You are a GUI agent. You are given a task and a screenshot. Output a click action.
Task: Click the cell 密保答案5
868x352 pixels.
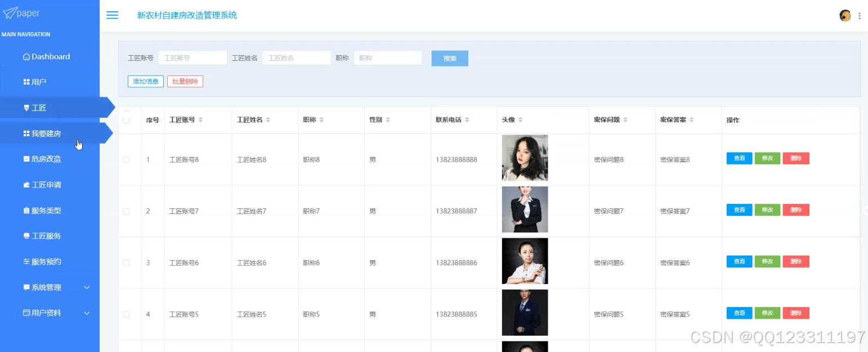click(x=675, y=314)
